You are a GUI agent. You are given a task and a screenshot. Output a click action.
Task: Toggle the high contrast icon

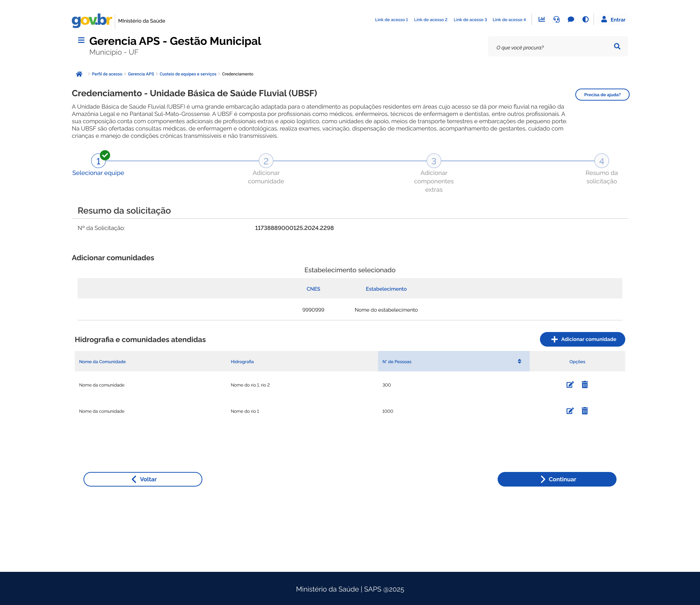[x=586, y=19]
